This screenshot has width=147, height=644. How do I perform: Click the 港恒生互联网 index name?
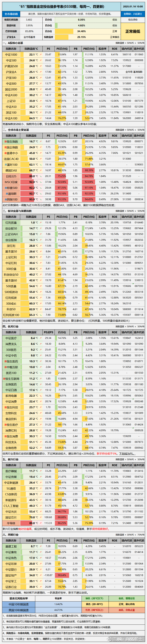tap(11, 379)
